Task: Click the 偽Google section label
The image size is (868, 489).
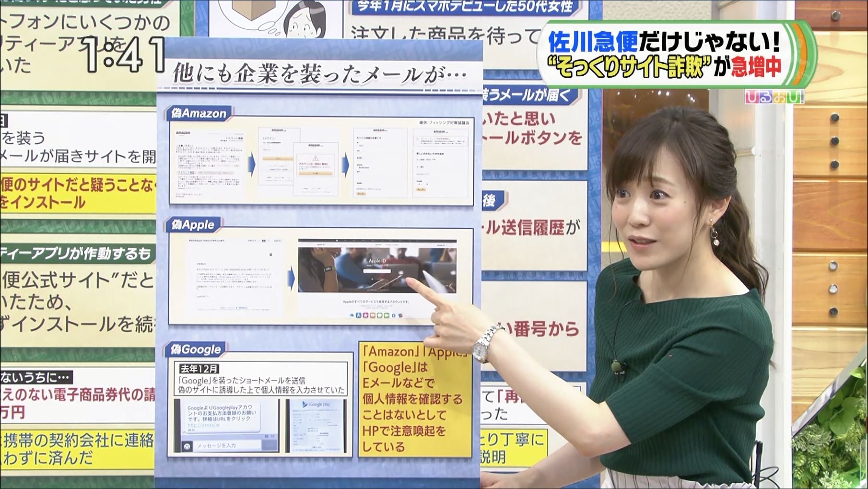Action: coord(196,349)
